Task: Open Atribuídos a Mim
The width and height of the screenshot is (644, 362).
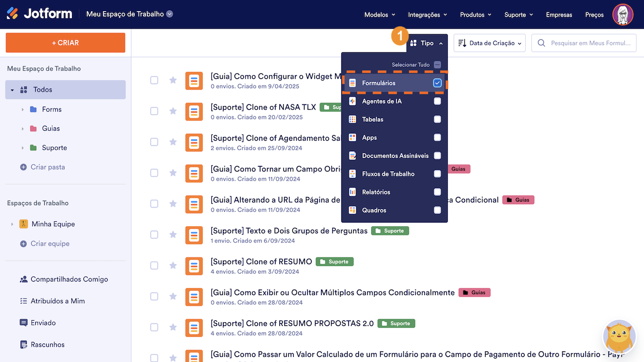Action: pos(52,301)
